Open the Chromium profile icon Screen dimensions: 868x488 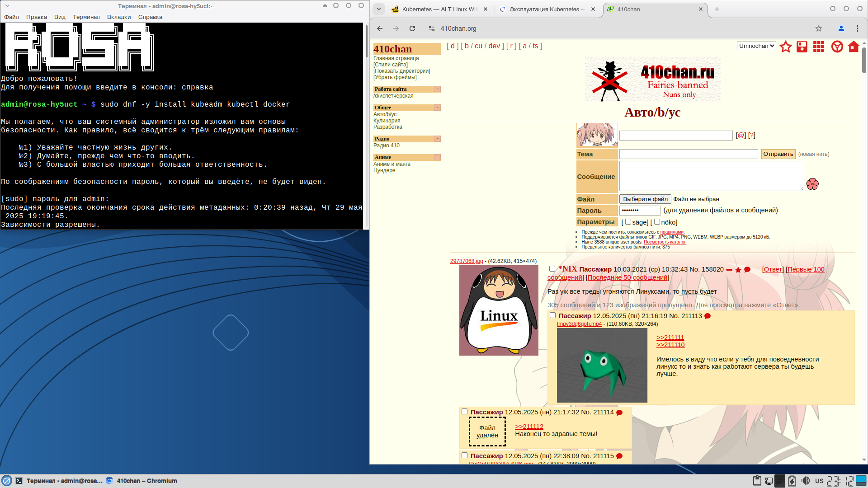(x=841, y=28)
